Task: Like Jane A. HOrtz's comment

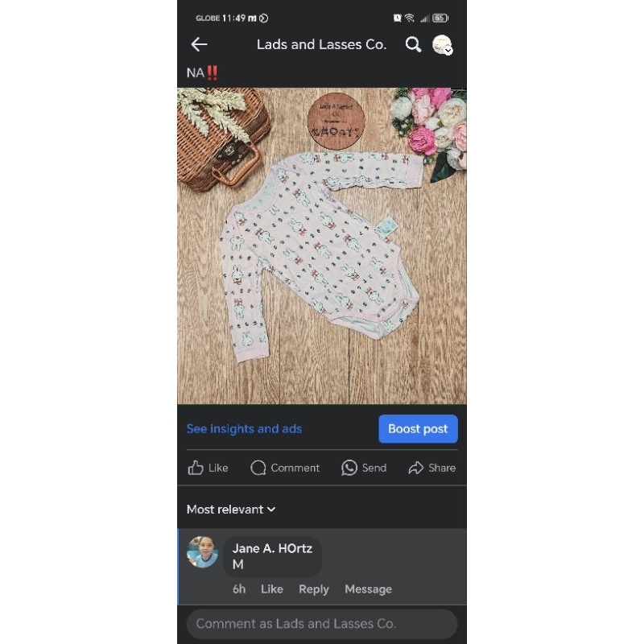Action: pyautogui.click(x=272, y=589)
